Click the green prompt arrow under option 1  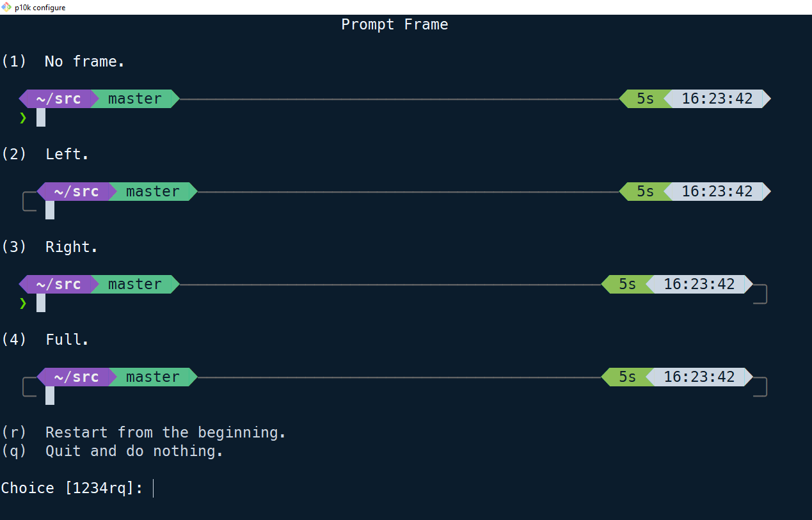(23, 118)
